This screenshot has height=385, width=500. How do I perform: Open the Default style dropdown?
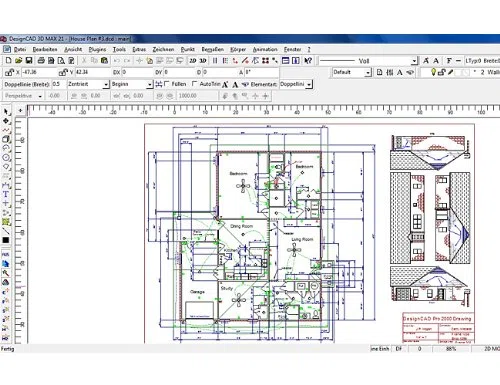pos(368,72)
